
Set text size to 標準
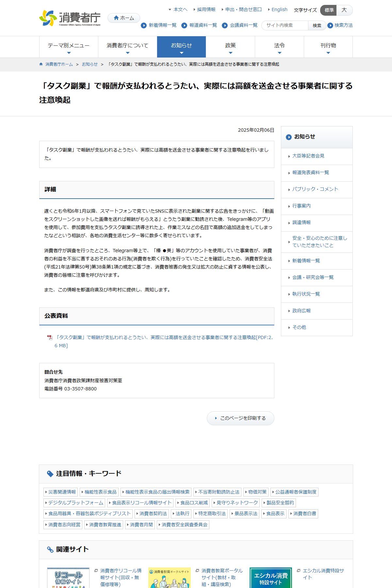click(329, 10)
